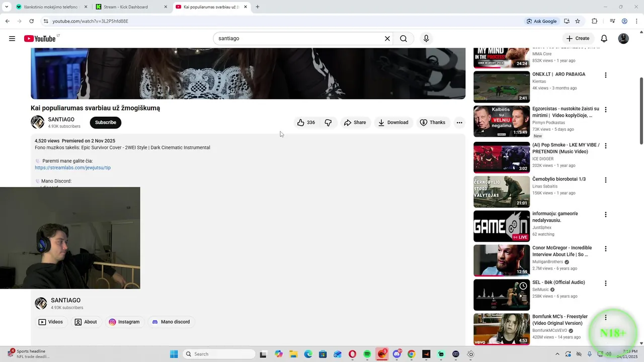Viewport: 644px width, 362px height.
Task: Open Google Chrome from the taskbar
Action: pos(412,354)
